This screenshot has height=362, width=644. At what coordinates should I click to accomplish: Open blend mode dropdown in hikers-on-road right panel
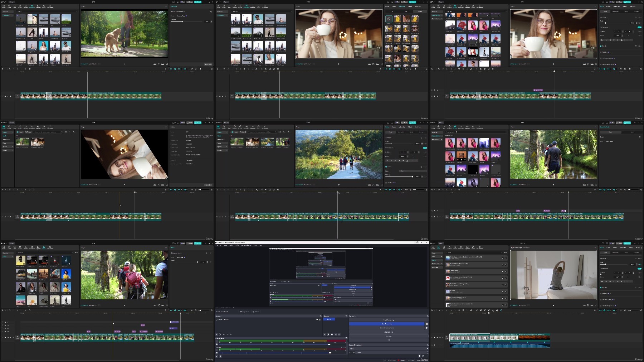point(413,171)
